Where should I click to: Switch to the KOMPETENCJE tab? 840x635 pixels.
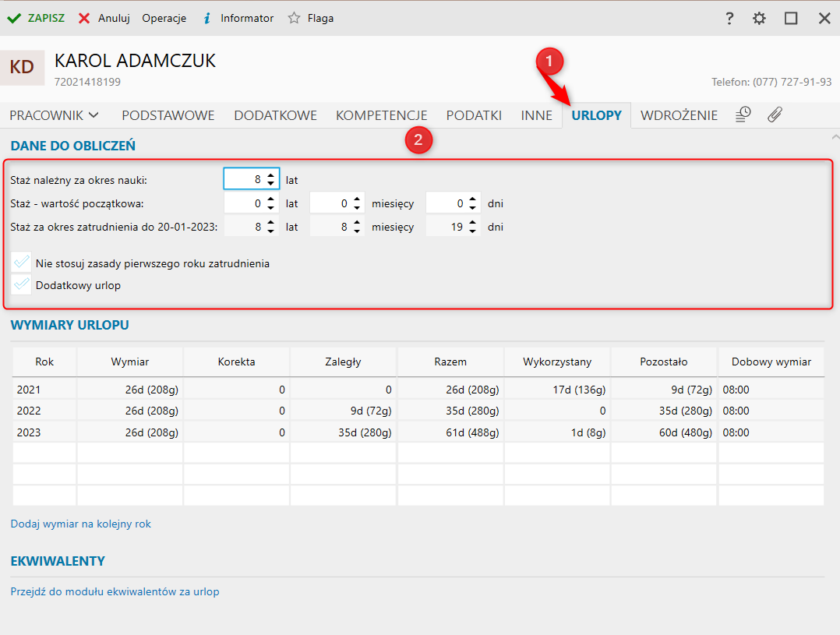[x=381, y=115]
